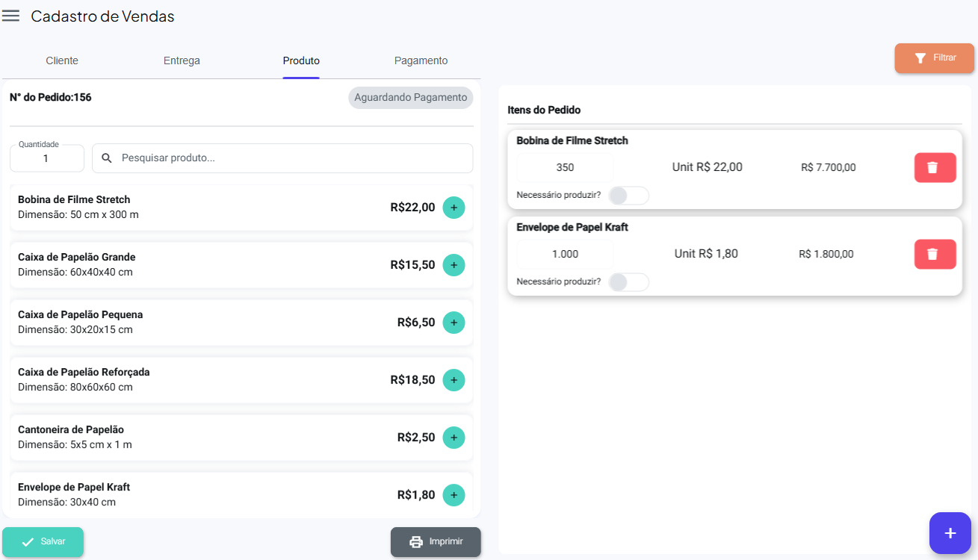Switch to the Cliente tab
The width and height of the screenshot is (978, 560).
(x=62, y=60)
